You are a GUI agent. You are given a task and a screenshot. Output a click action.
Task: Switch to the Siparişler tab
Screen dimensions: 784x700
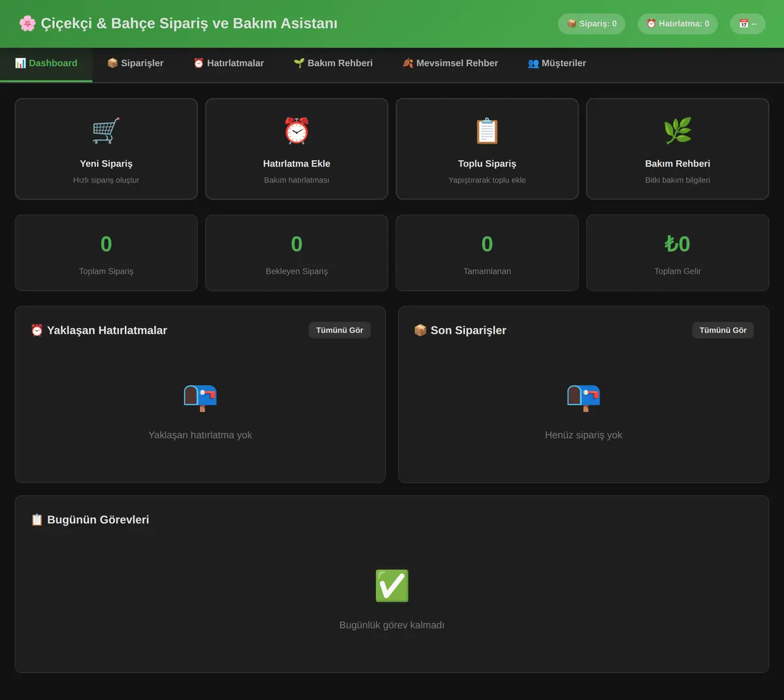tap(135, 63)
